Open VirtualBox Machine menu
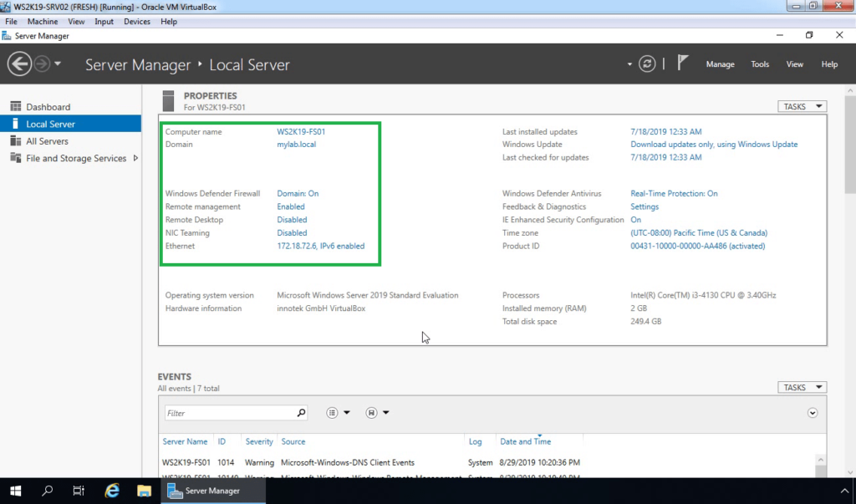 [43, 21]
